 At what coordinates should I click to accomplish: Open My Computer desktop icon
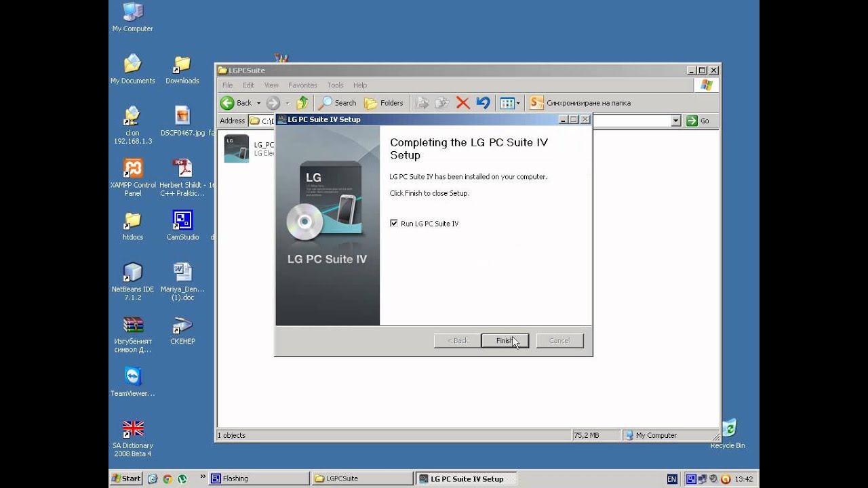132,17
